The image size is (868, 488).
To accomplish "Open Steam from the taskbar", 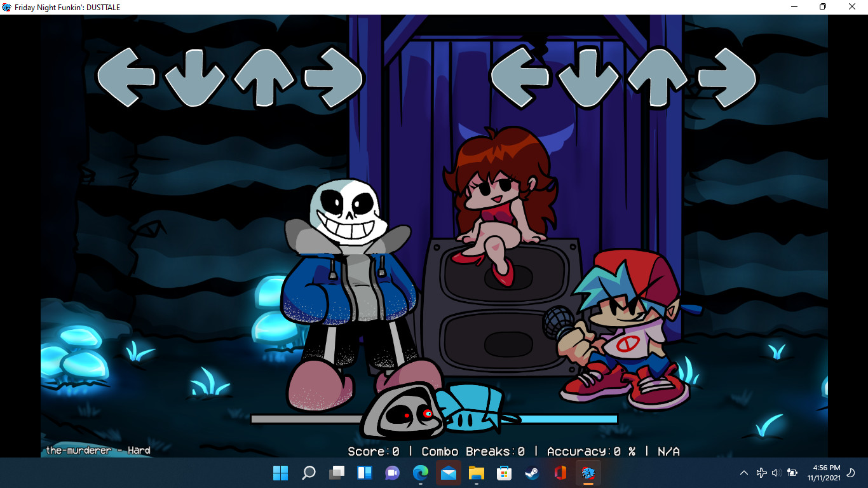I will pyautogui.click(x=532, y=473).
